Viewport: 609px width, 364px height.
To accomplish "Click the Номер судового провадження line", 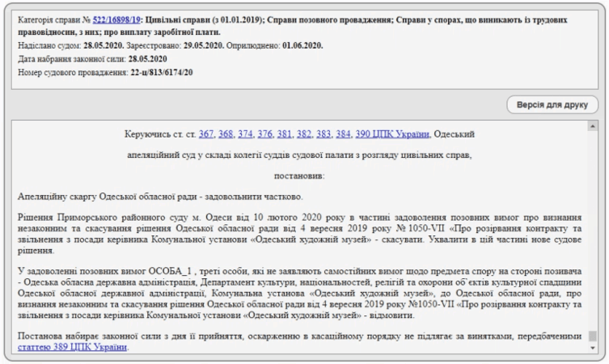I will [x=105, y=73].
